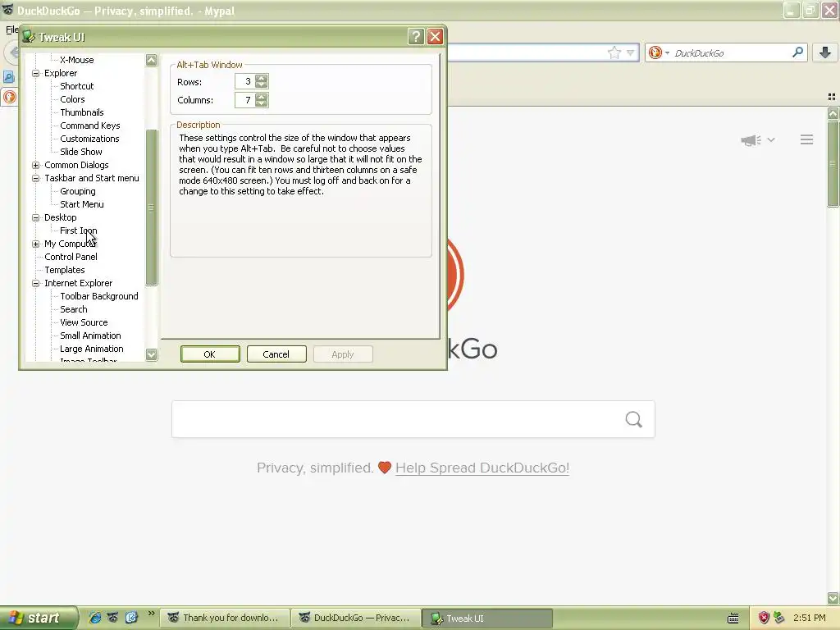
Task: Click the Tweak UI tray icon near clock
Action: pyautogui.click(x=779, y=618)
